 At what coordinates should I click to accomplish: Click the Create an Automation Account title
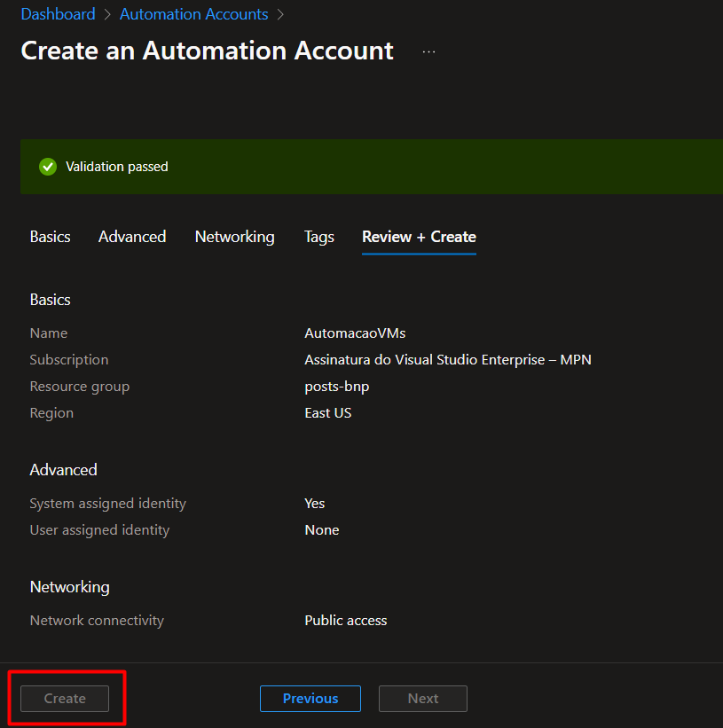207,51
